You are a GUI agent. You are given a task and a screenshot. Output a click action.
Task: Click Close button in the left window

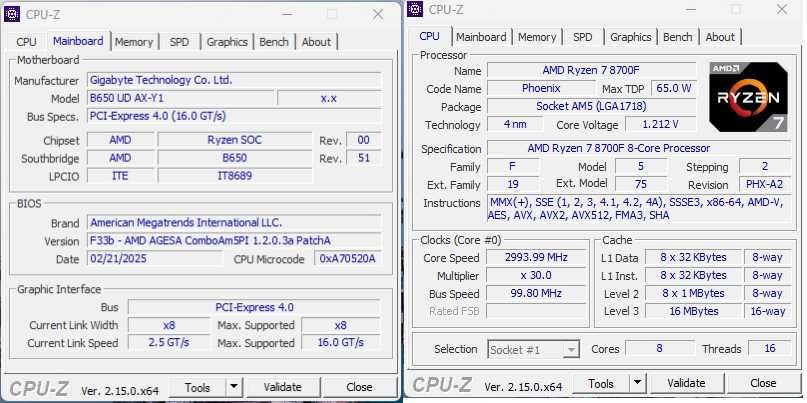[x=359, y=388]
